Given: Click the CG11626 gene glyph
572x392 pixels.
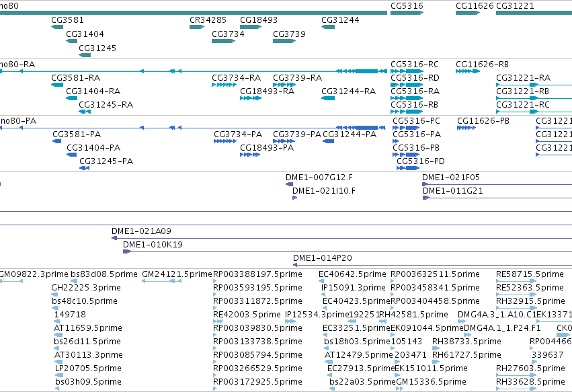Looking at the screenshot, I should pyautogui.click(x=468, y=13).
